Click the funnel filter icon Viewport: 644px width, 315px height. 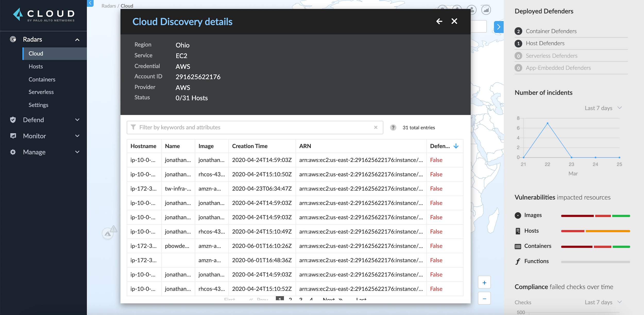click(133, 127)
